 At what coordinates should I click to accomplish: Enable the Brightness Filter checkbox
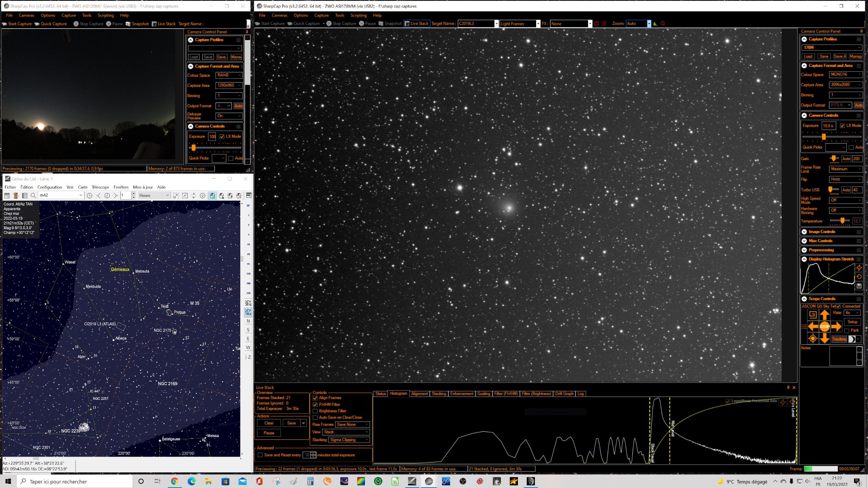[315, 411]
